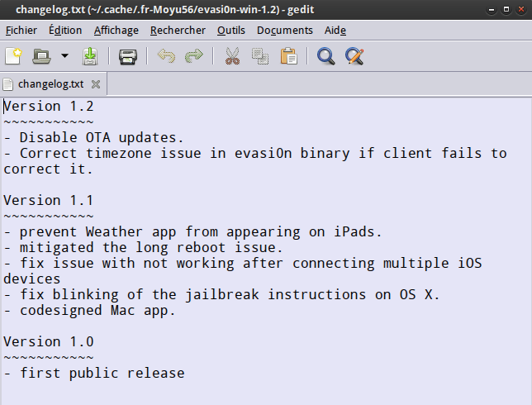Click the 'mitigated the long reboot issue' line
This screenshot has width=532, height=405.
click(143, 247)
